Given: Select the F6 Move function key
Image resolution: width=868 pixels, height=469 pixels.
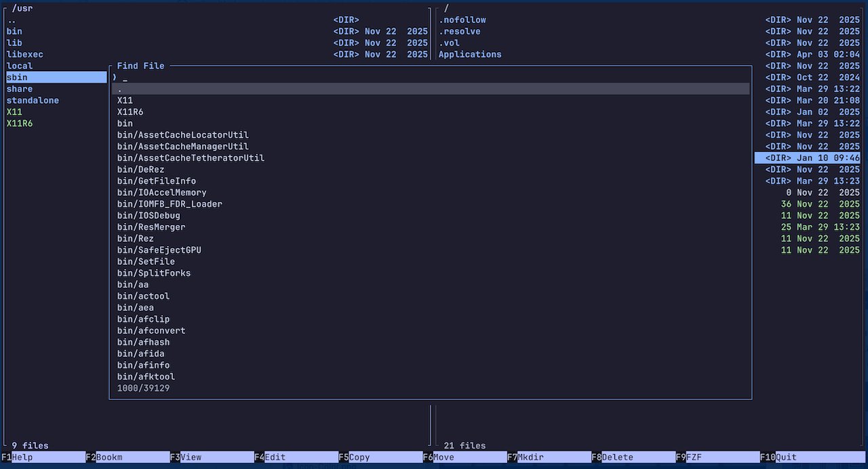Looking at the screenshot, I should (465, 457).
